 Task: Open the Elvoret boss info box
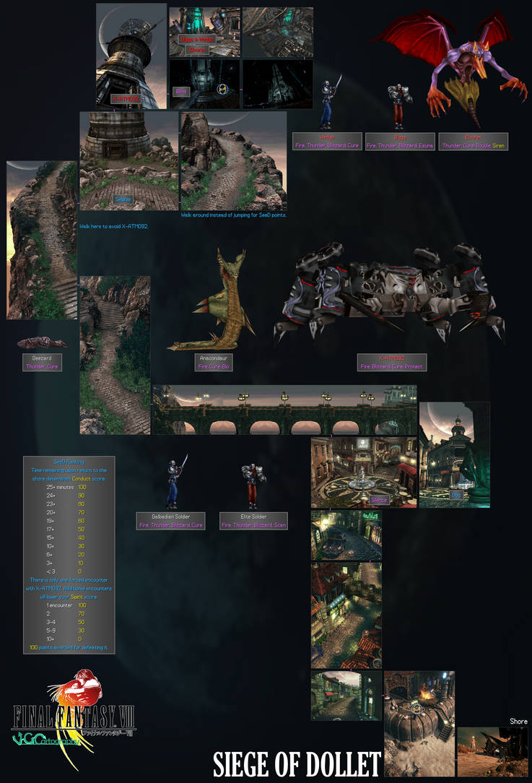tap(473, 142)
